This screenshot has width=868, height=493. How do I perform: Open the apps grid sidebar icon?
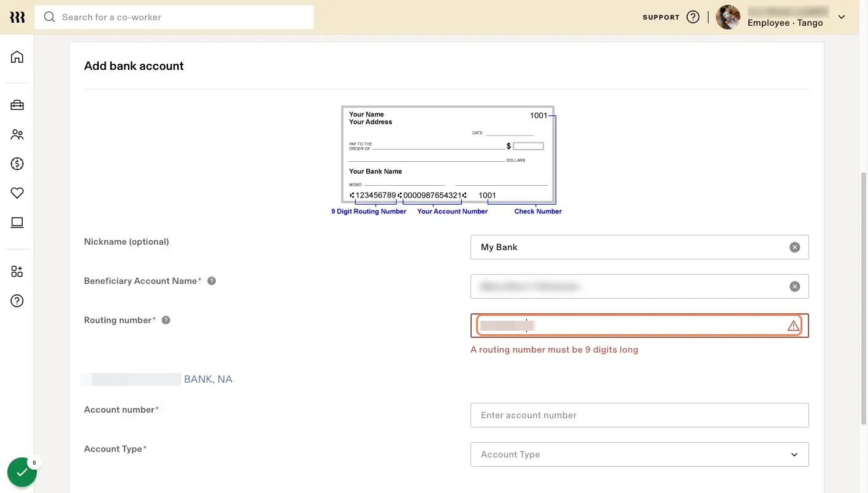pos(17,272)
